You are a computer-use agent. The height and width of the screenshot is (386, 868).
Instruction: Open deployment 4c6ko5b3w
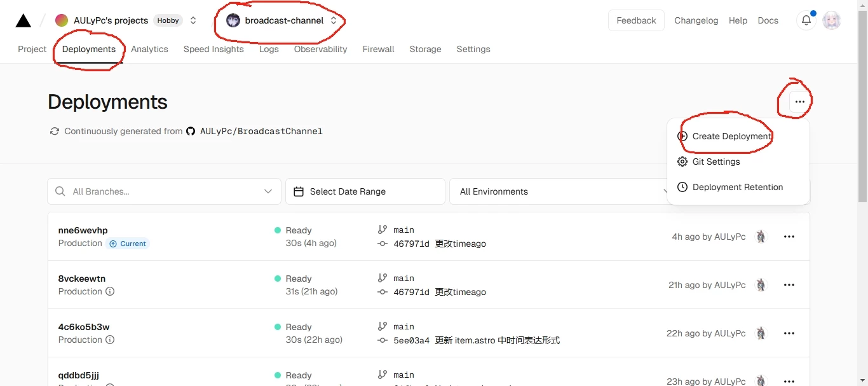point(84,327)
